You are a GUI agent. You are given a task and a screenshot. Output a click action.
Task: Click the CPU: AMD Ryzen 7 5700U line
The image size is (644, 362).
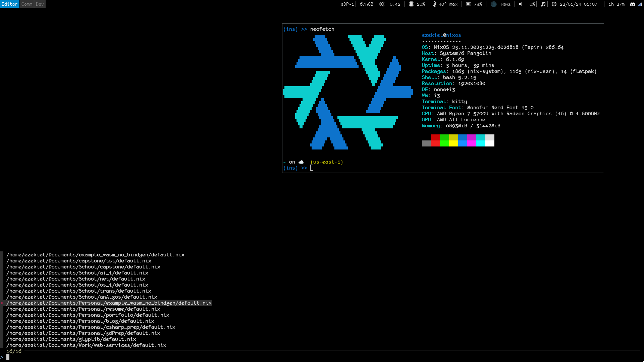[x=511, y=114]
